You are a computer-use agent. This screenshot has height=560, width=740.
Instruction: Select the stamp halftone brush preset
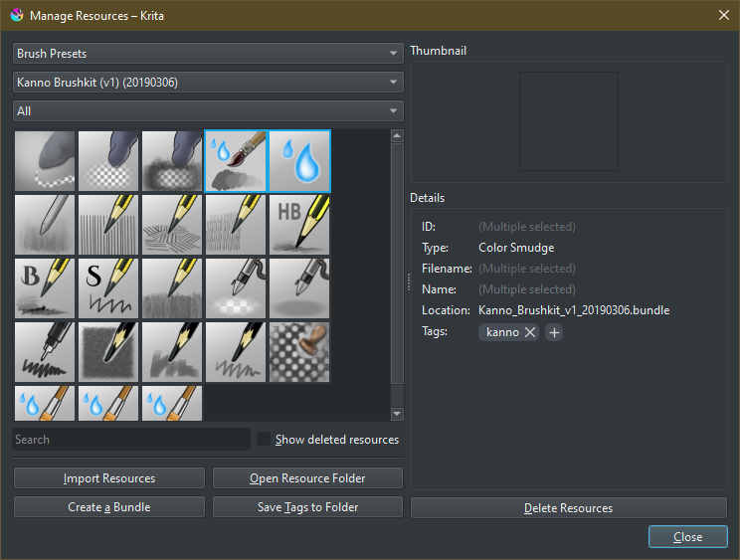[299, 351]
